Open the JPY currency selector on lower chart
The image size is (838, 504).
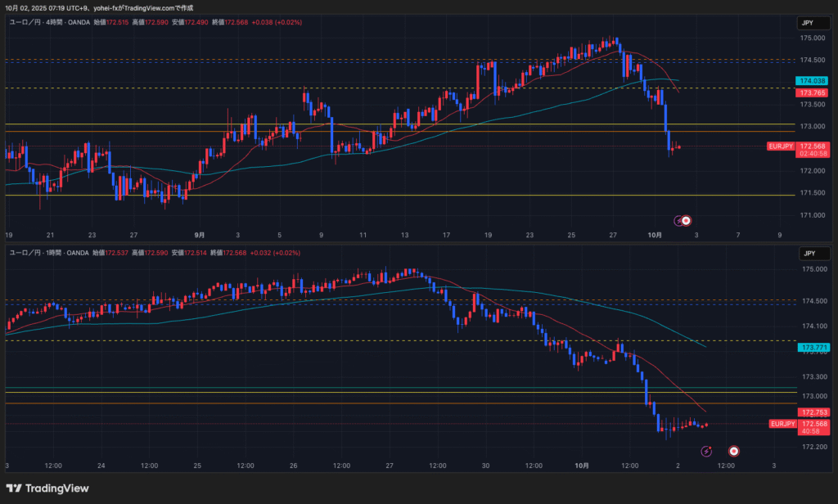809,254
